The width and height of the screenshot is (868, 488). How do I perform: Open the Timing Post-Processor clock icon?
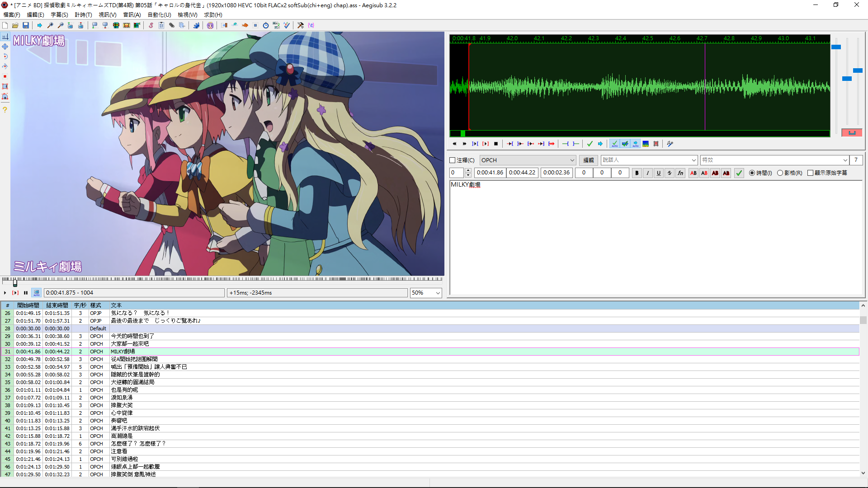pos(266,25)
